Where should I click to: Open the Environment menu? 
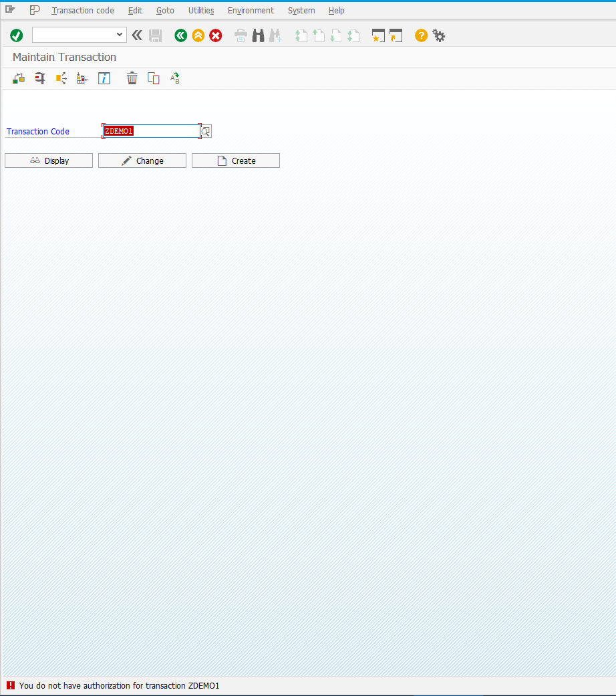click(x=251, y=10)
